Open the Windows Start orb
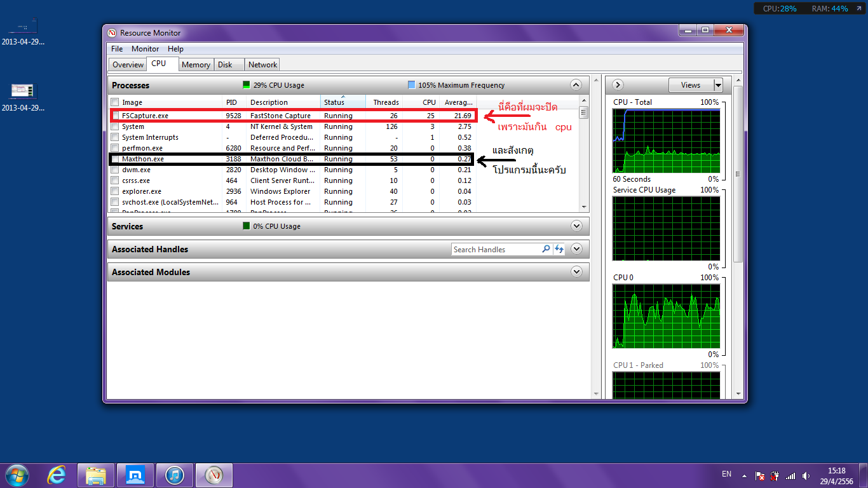 17,475
